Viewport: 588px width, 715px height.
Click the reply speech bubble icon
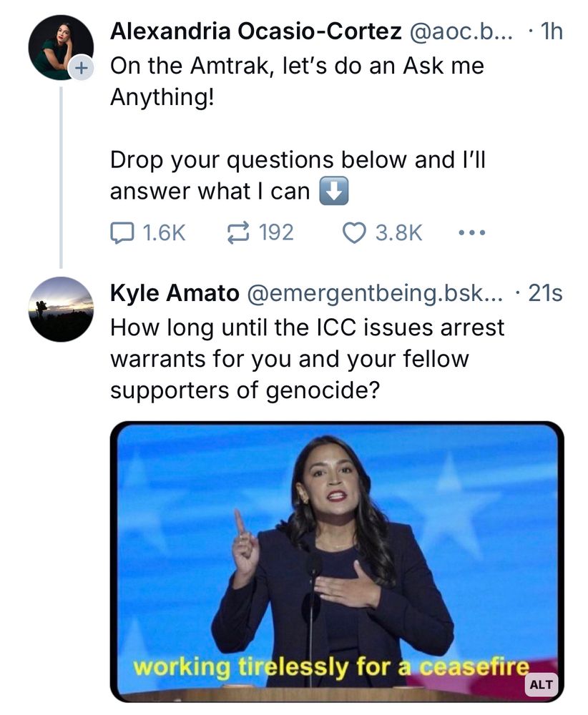point(122,232)
